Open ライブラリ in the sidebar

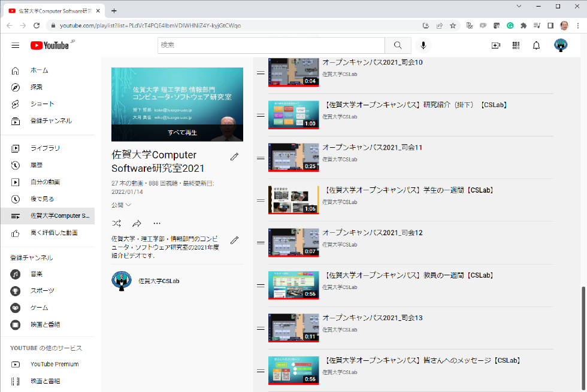pos(47,148)
